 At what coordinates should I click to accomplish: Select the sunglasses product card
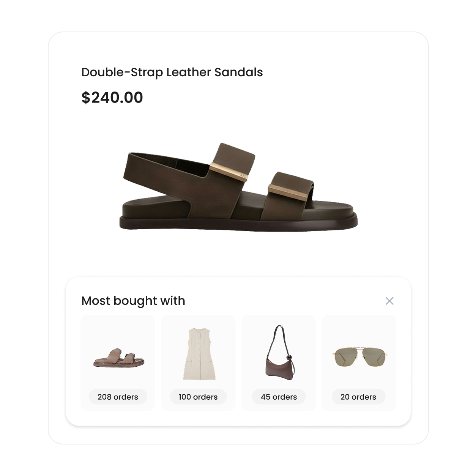tap(359, 363)
